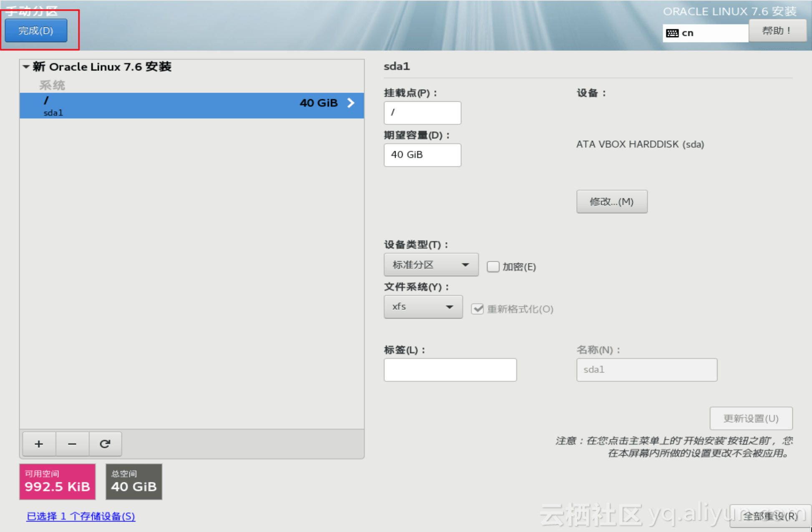This screenshot has width=812, height=532.
Task: Click the 标签(L) label input field
Action: (x=450, y=370)
